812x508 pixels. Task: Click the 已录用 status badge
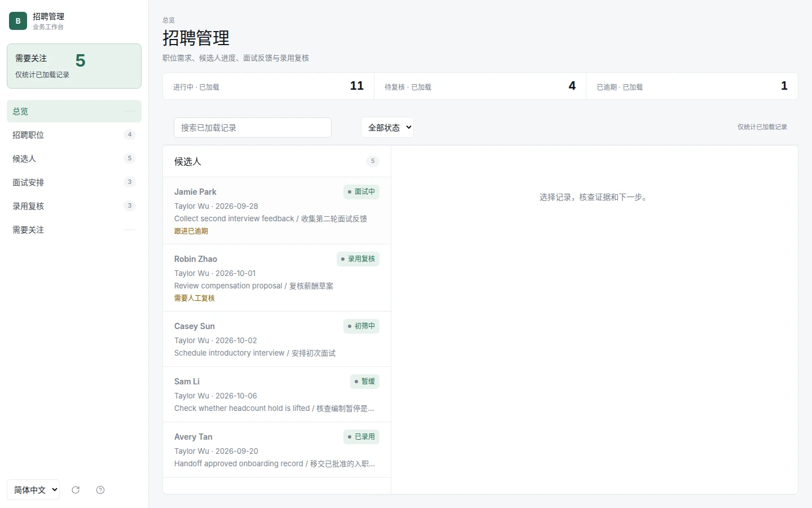click(361, 437)
